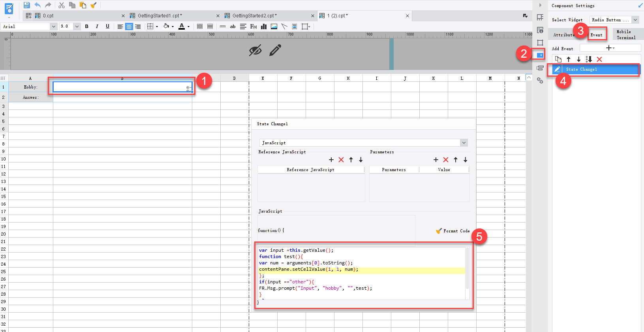
Task: Undo the last action
Action: pos(38,5)
